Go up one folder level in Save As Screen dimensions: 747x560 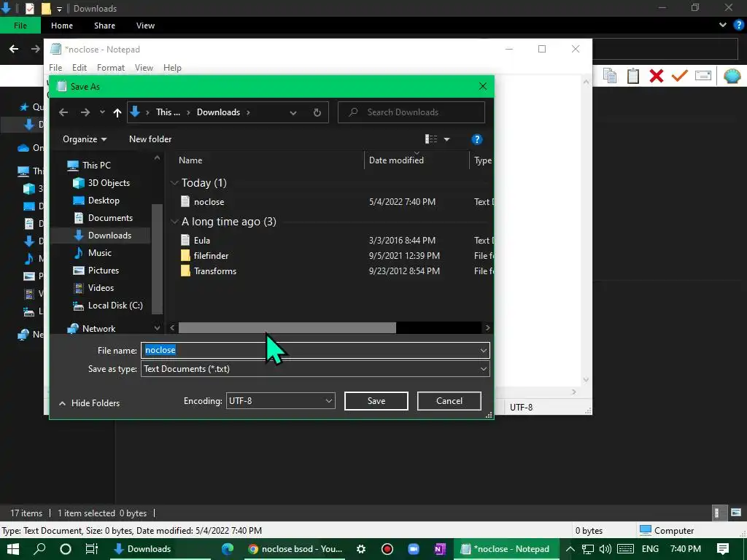(x=117, y=112)
